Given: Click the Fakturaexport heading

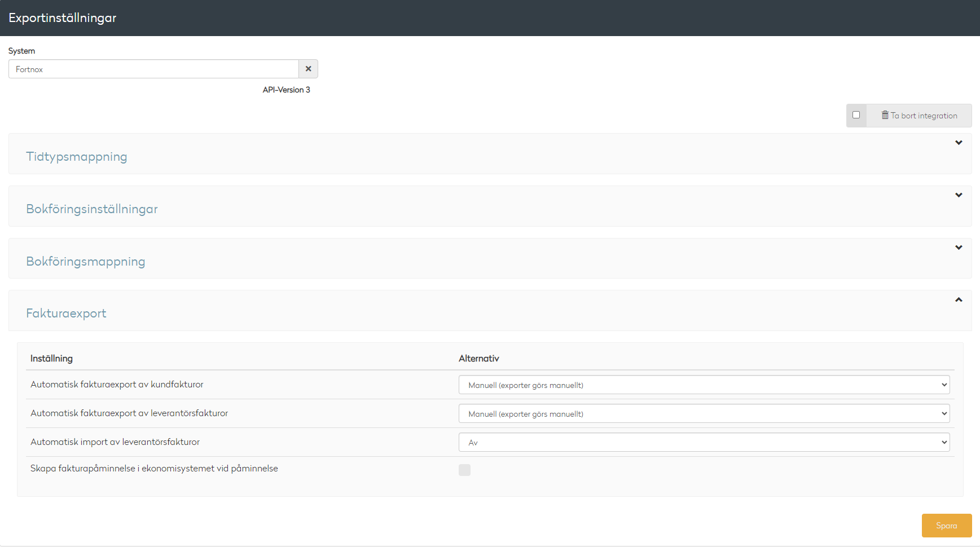Looking at the screenshot, I should (66, 313).
